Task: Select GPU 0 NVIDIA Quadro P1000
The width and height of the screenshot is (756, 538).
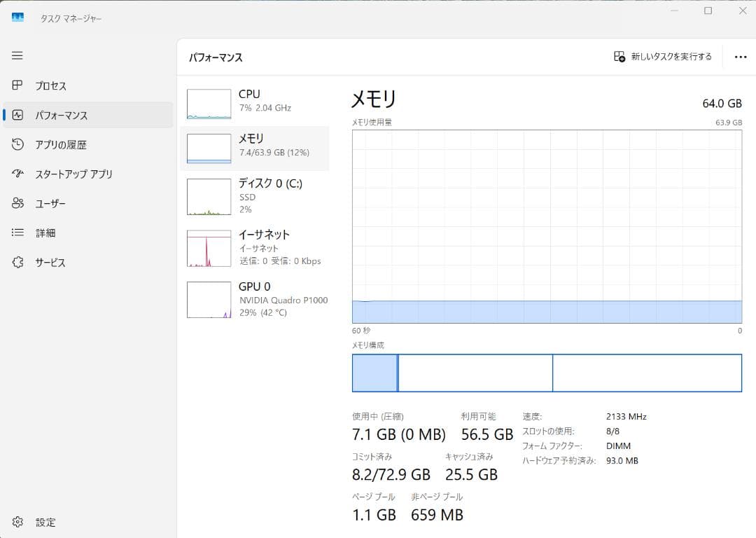Action: (x=255, y=299)
